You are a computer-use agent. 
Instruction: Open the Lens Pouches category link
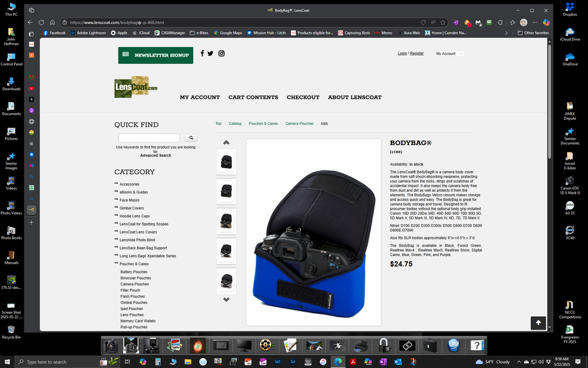coord(132,315)
